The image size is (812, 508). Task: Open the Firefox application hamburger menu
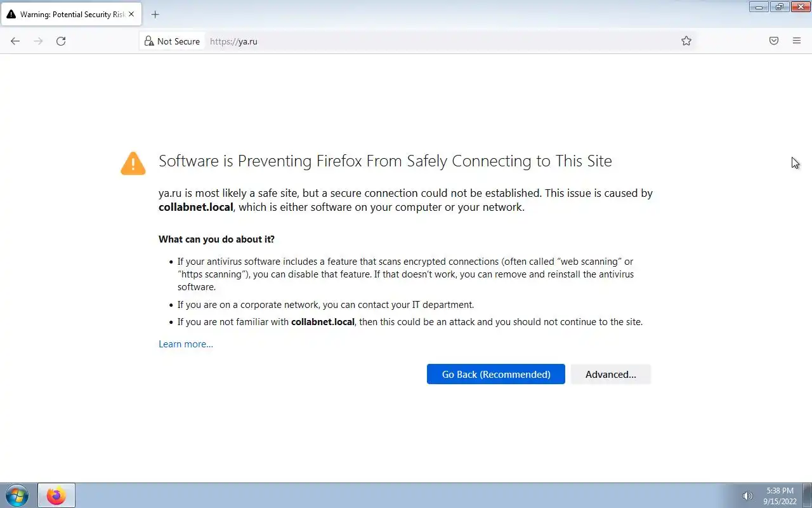(x=797, y=41)
